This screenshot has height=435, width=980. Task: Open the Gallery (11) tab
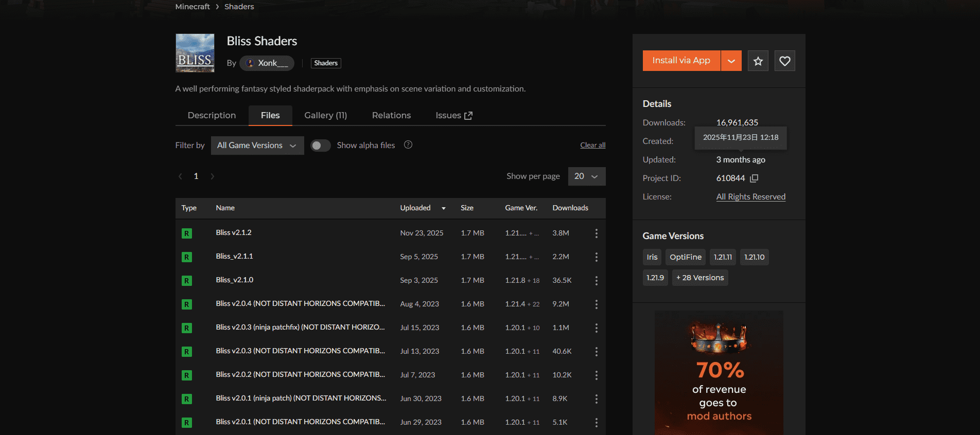325,116
